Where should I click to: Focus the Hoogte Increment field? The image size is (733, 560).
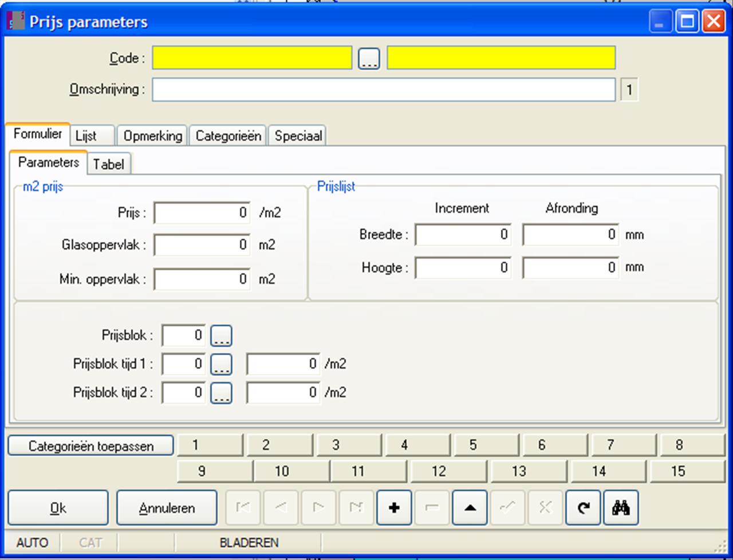[463, 268]
